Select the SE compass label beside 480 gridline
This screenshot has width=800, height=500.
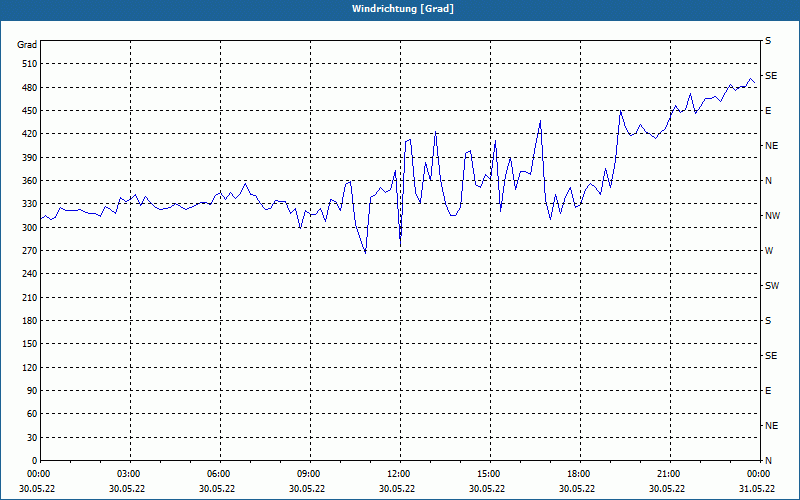[x=771, y=76]
